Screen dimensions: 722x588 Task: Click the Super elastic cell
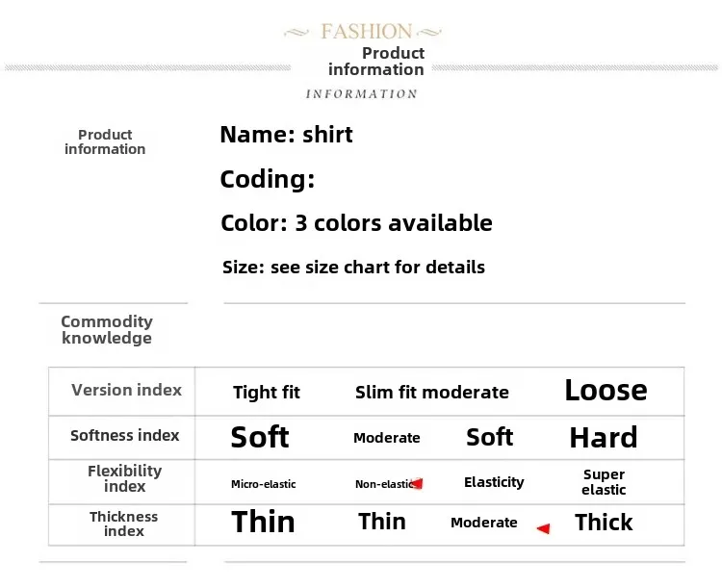click(x=604, y=481)
